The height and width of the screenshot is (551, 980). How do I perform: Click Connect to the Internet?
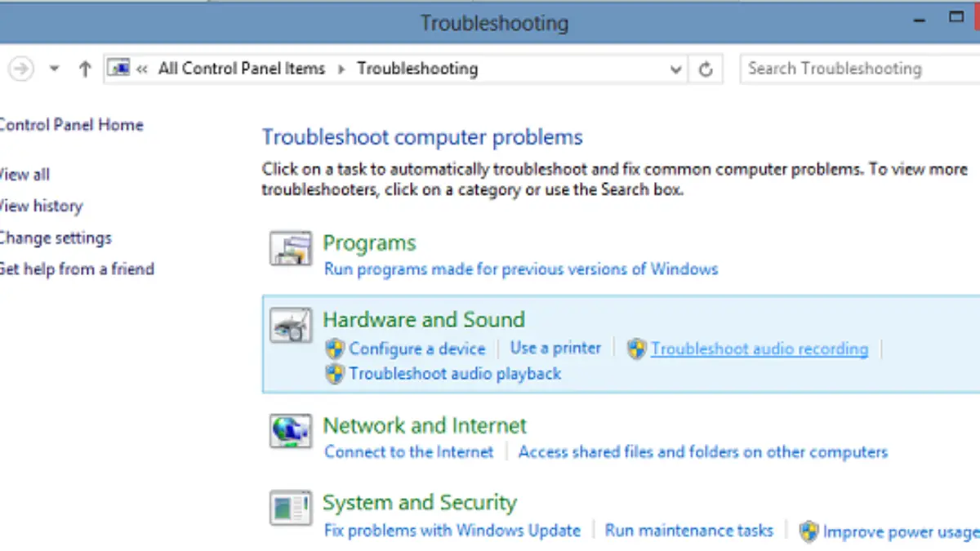(x=409, y=451)
